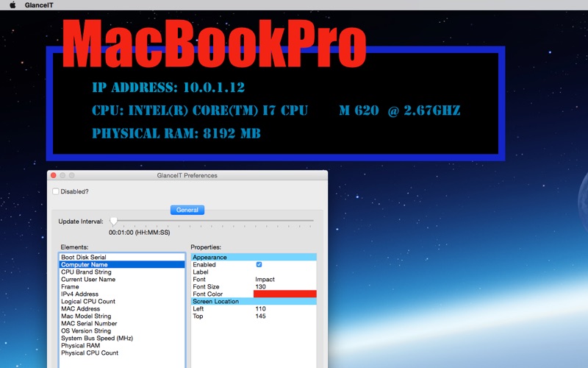Click the Screen Location section header

(254, 302)
